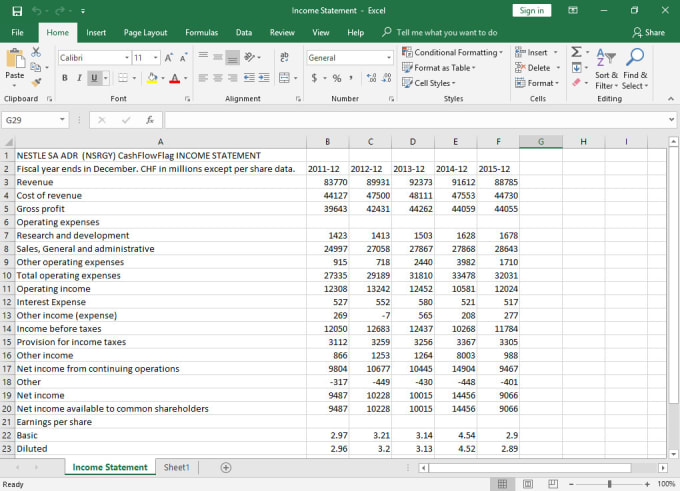The image size is (680, 491).
Task: Select column G header
Action: [541, 141]
